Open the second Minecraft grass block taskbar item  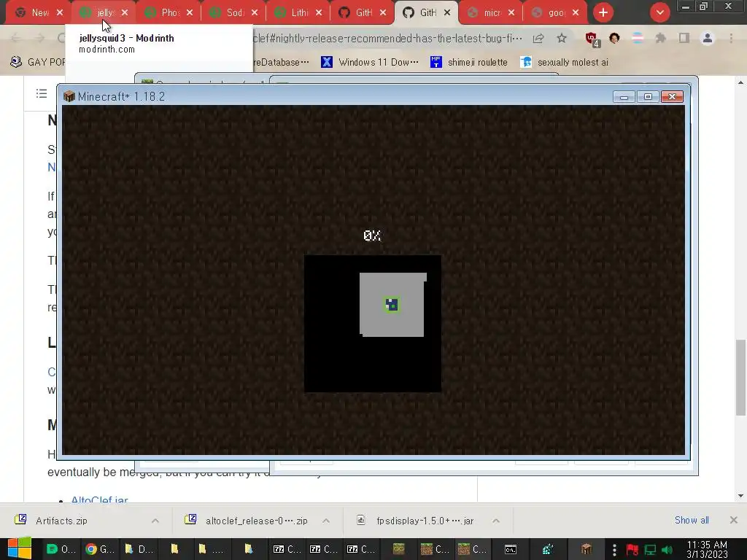point(472,549)
